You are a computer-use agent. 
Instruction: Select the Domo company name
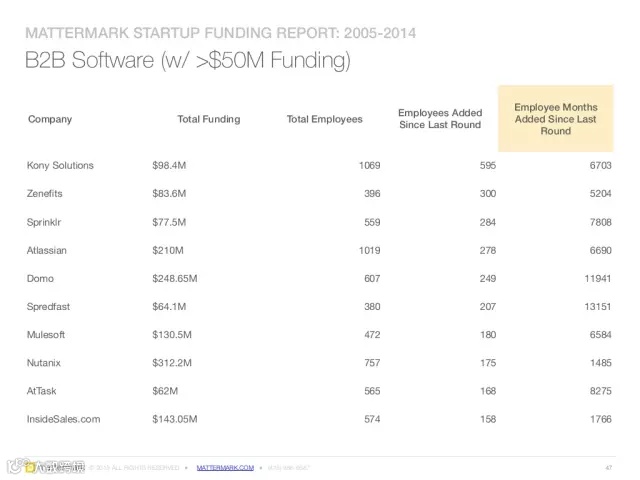pos(43,278)
